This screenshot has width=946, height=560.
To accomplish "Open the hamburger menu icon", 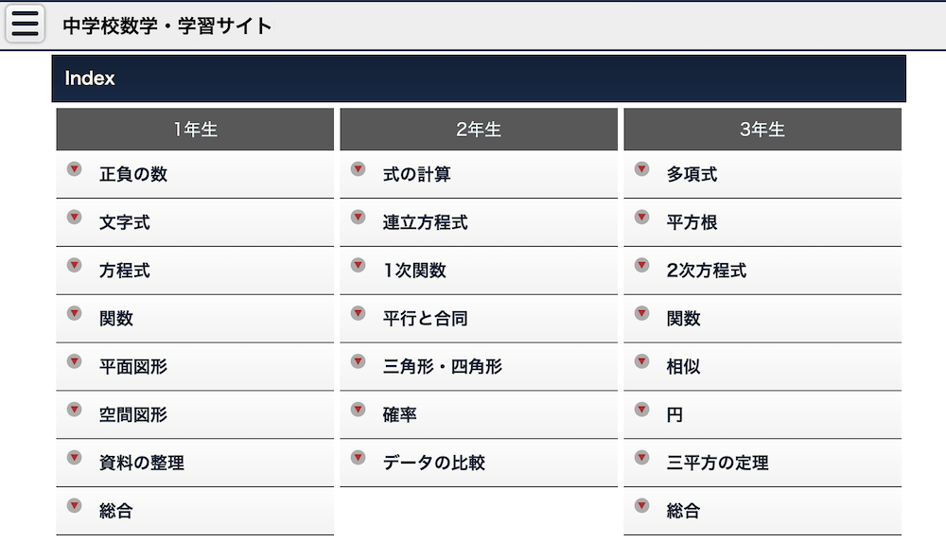I will point(25,25).
